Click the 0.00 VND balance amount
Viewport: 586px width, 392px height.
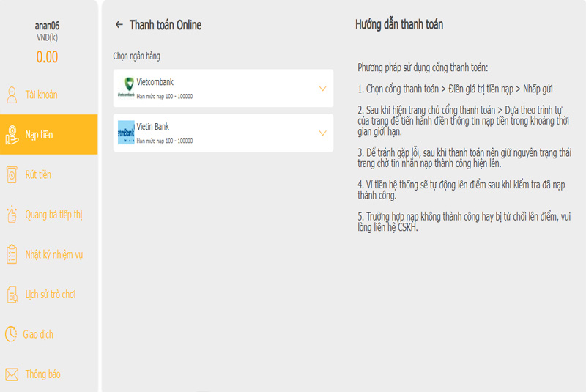click(x=47, y=57)
